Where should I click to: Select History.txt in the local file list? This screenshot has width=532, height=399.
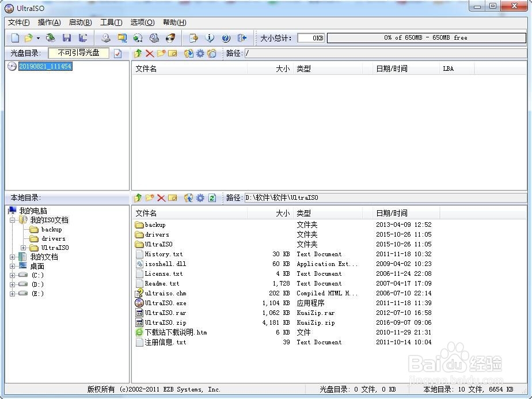[x=164, y=254]
